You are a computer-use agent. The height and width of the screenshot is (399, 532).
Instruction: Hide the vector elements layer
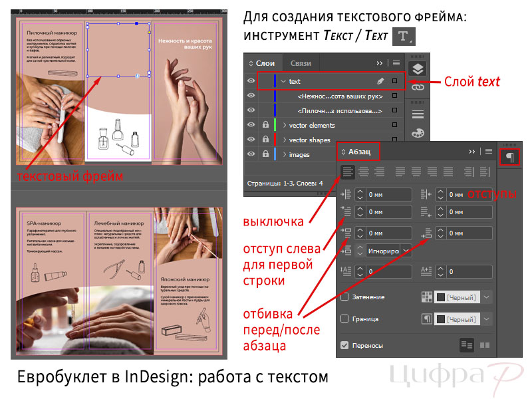[x=251, y=124]
